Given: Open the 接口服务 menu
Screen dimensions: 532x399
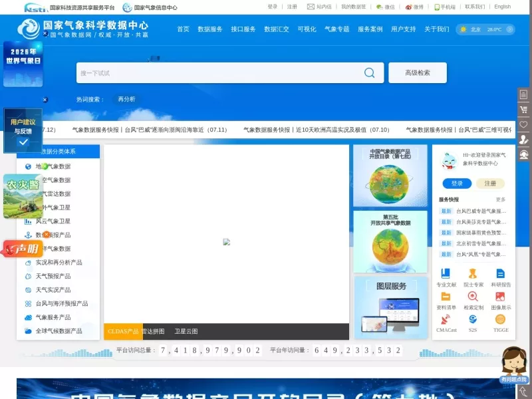Looking at the screenshot, I should (x=243, y=29).
